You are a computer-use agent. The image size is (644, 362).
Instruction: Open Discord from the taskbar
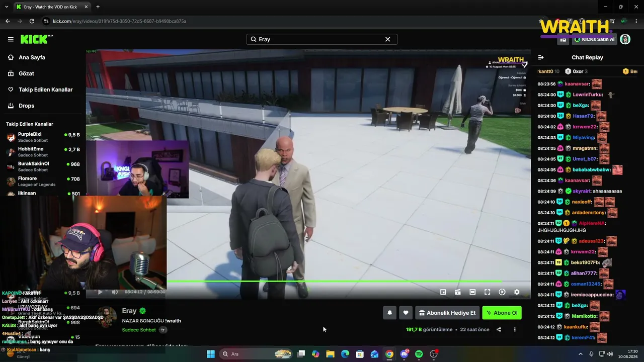coord(404,354)
